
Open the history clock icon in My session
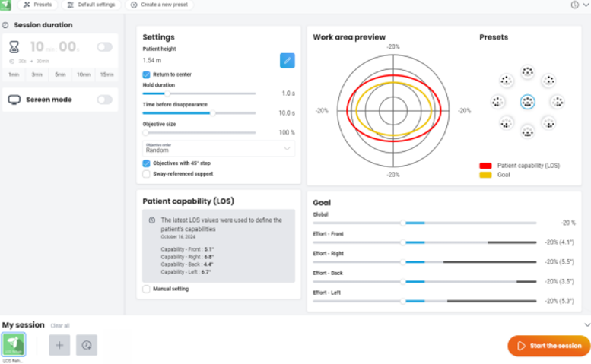tap(87, 345)
